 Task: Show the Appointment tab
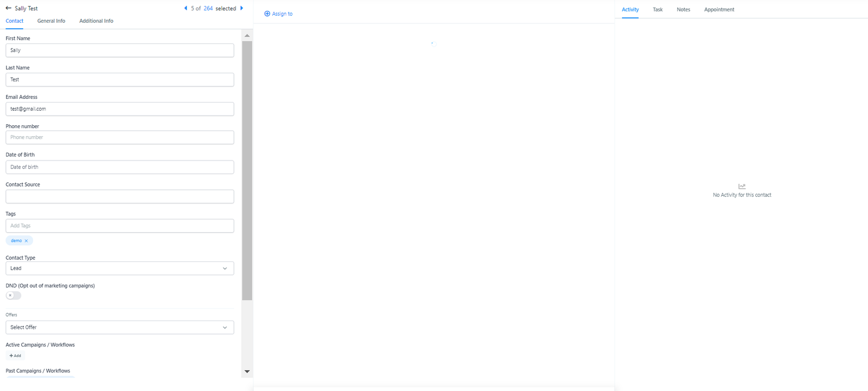point(719,10)
